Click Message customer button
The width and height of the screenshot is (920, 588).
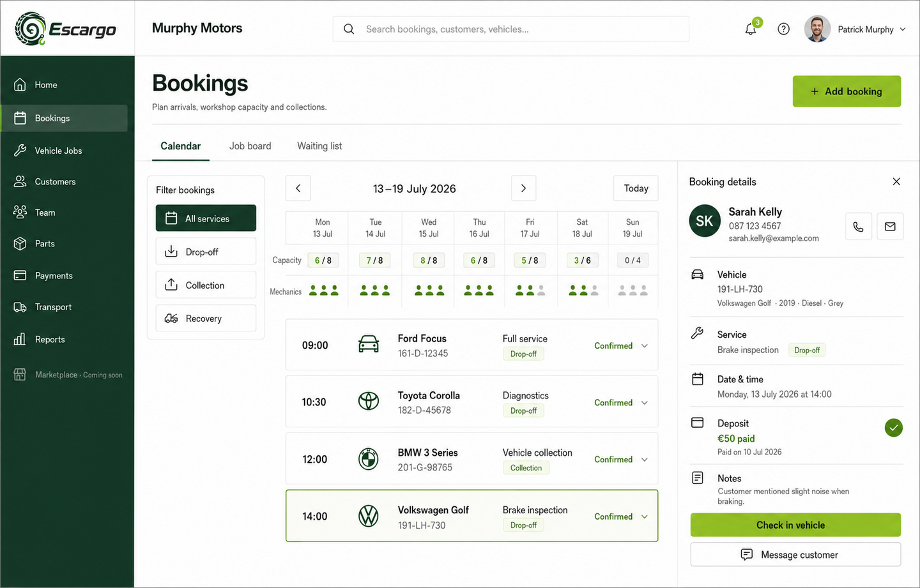click(795, 555)
